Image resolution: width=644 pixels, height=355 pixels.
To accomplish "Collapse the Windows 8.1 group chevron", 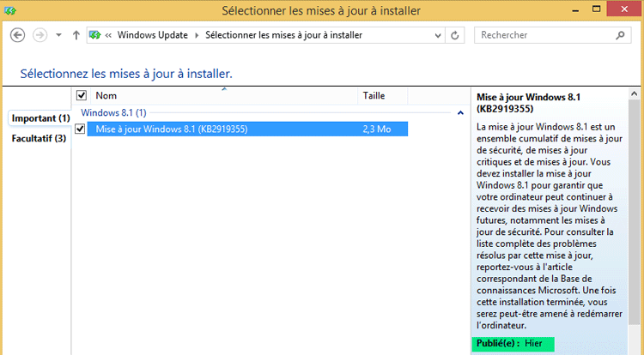I will point(460,112).
